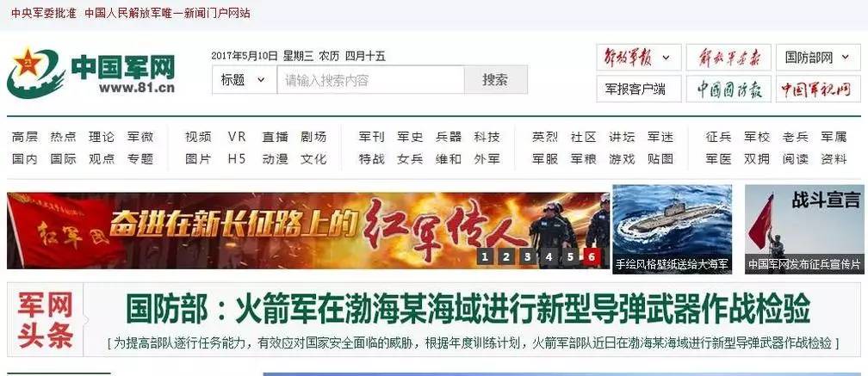
Task: Open the 火箭军 headline article
Action: click(468, 309)
